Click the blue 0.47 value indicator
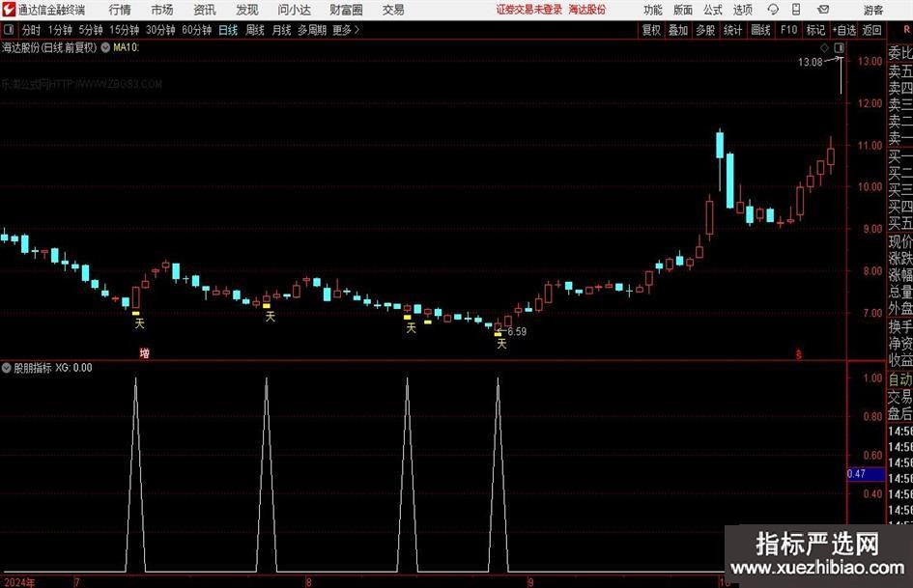Image resolution: width=913 pixels, height=588 pixels. [866, 474]
